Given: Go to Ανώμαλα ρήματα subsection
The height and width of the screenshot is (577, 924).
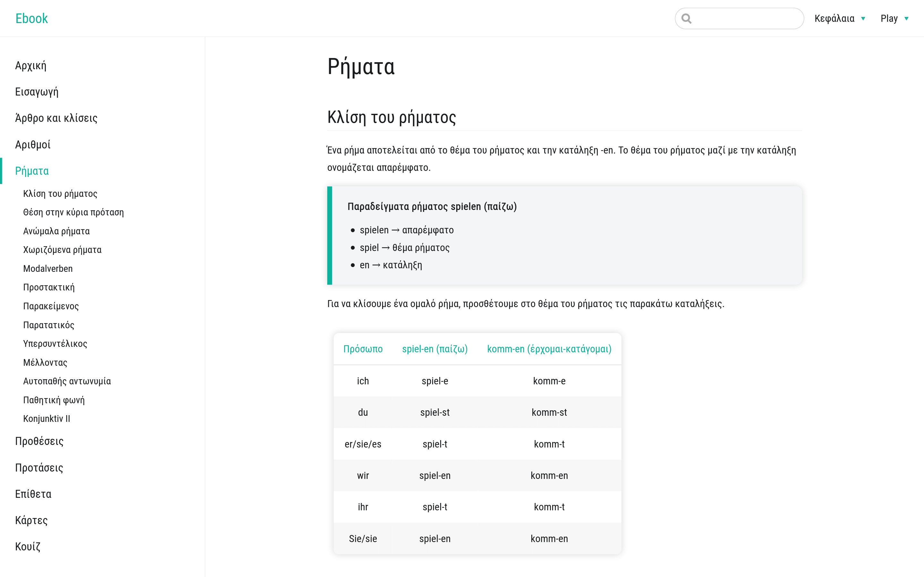Looking at the screenshot, I should [x=56, y=231].
